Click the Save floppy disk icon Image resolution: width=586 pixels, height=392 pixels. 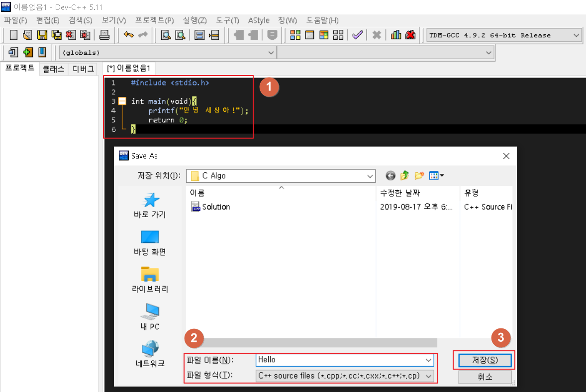click(x=42, y=35)
